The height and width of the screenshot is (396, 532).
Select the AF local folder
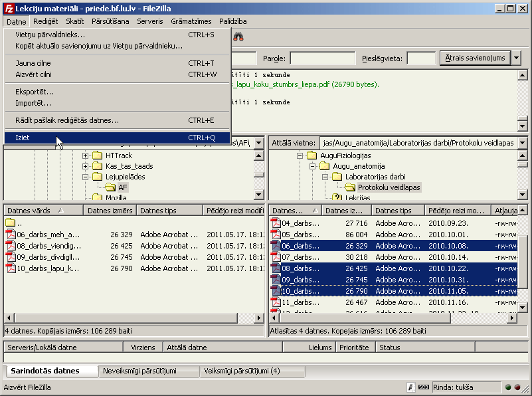click(x=122, y=187)
